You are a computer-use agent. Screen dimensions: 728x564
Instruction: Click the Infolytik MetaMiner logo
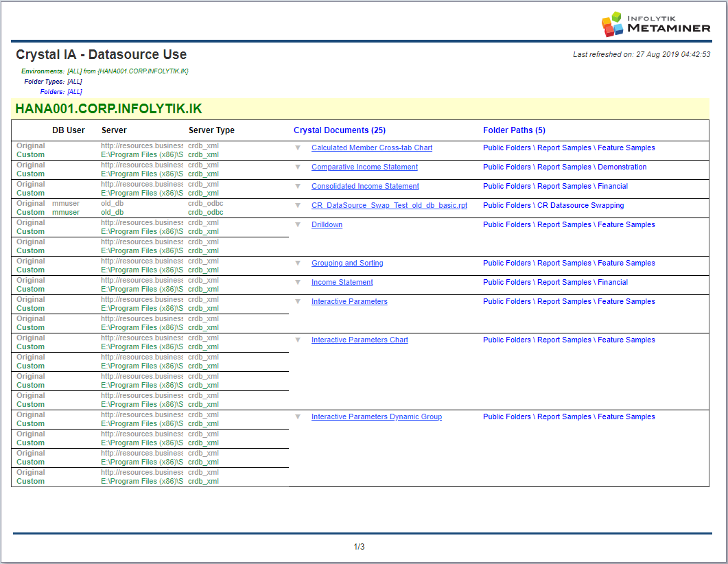click(655, 24)
